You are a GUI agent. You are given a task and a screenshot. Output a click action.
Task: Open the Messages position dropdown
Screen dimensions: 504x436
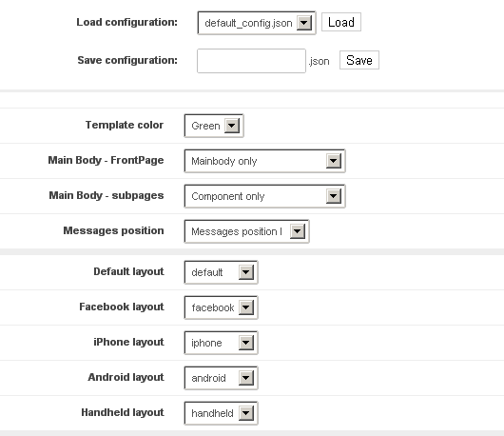pos(246,231)
